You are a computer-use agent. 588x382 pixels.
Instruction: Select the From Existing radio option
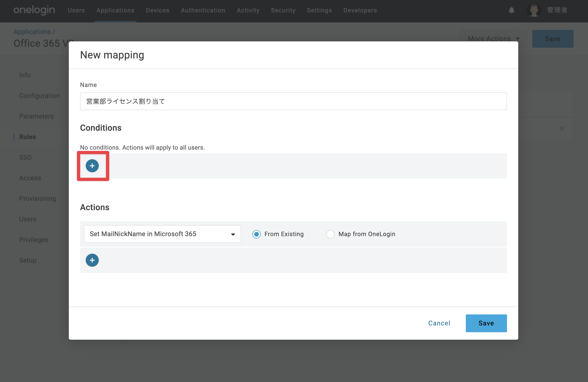257,234
